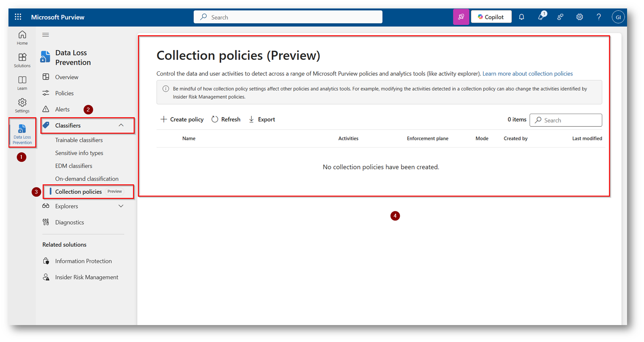This screenshot has height=342, width=644.
Task: Click the Insider Risk Management person icon
Action: coord(46,277)
